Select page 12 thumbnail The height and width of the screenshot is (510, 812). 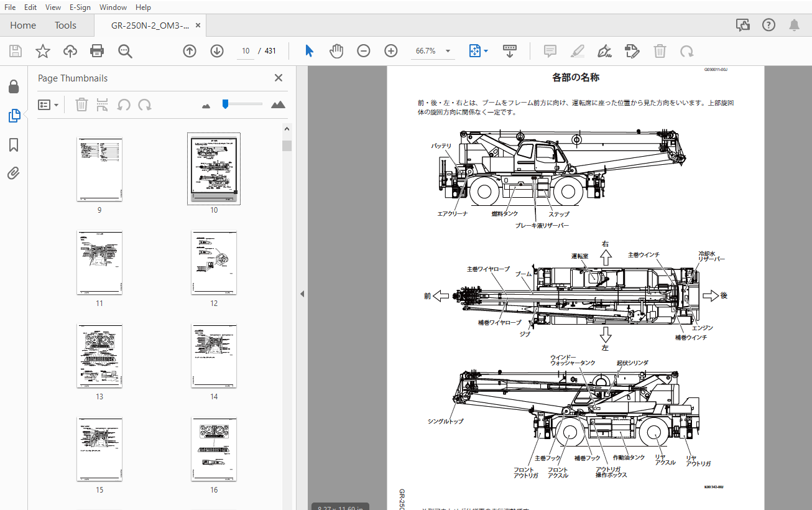coord(214,262)
